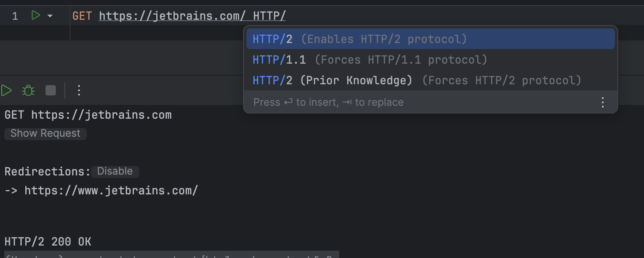The height and width of the screenshot is (258, 644).
Task: Place cursor after HTTP/ in the request line
Action: (x=286, y=16)
